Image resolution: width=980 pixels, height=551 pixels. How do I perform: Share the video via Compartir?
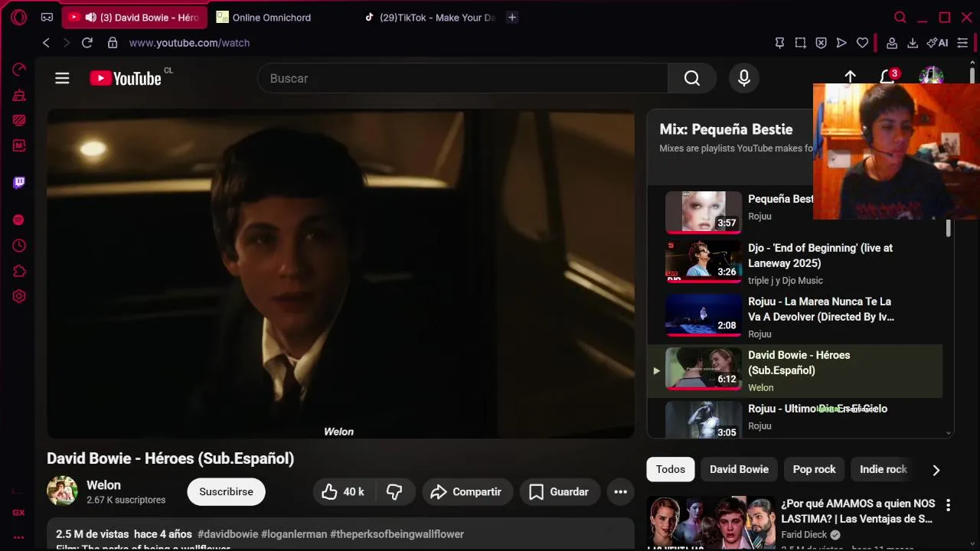pos(465,491)
